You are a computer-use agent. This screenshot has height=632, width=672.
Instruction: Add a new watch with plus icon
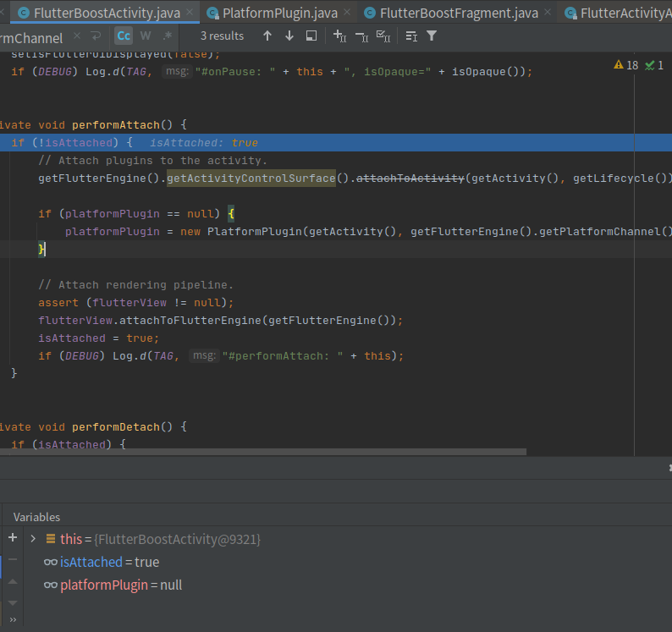click(13, 537)
